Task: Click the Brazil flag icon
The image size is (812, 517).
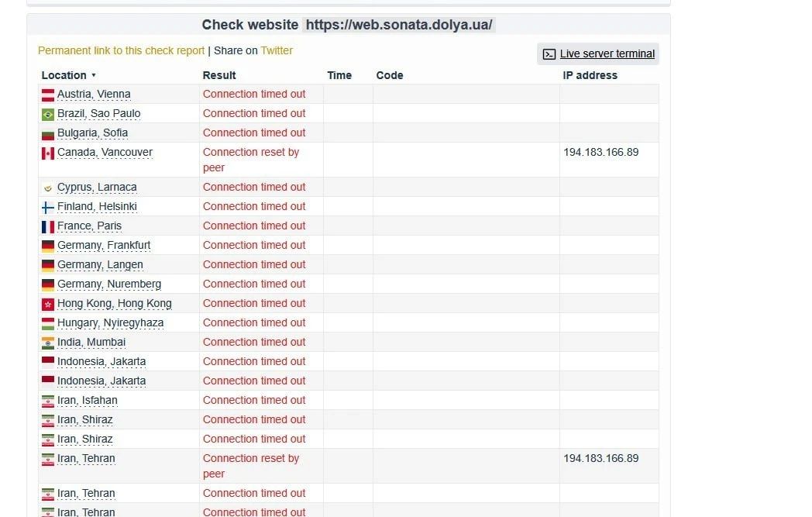Action: (x=47, y=115)
